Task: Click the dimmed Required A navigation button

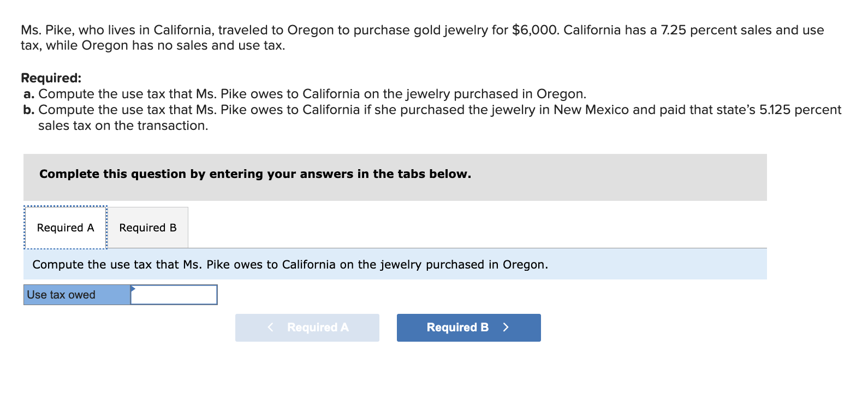Action: click(x=307, y=327)
